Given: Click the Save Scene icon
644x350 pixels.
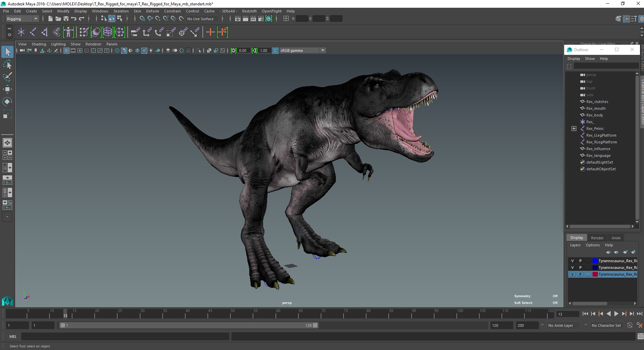Looking at the screenshot, I should 66,19.
